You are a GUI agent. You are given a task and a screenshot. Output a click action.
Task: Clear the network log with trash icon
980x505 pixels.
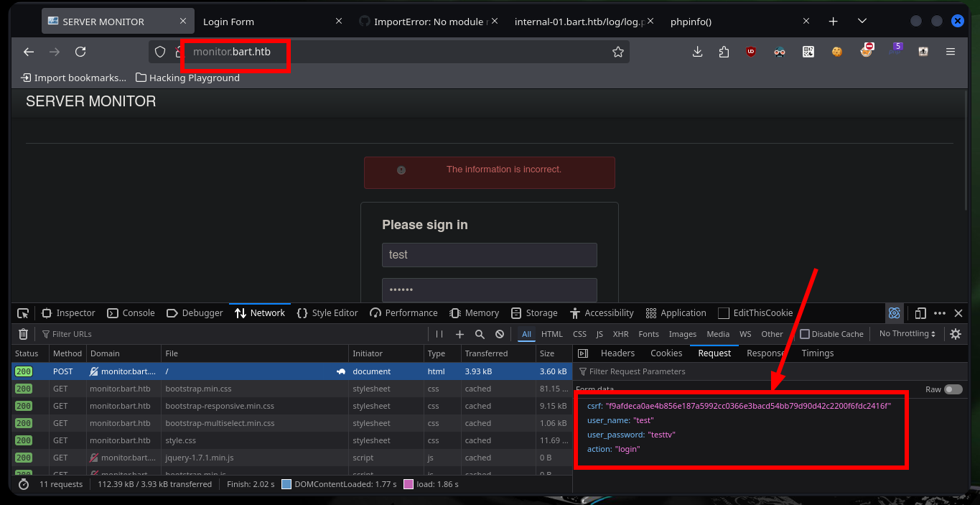(23, 334)
